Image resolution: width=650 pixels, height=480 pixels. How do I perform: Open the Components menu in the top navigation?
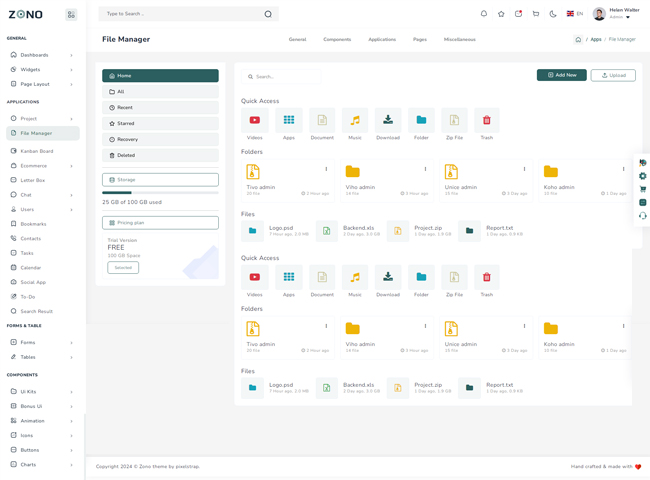coord(337,40)
